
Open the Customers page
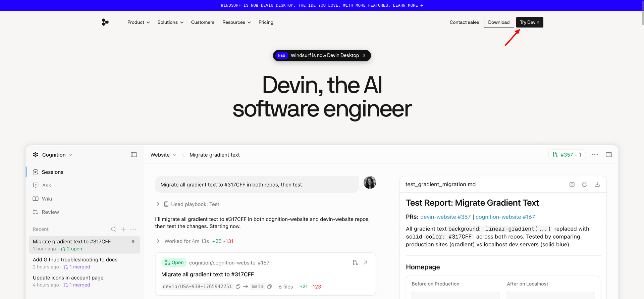(203, 22)
